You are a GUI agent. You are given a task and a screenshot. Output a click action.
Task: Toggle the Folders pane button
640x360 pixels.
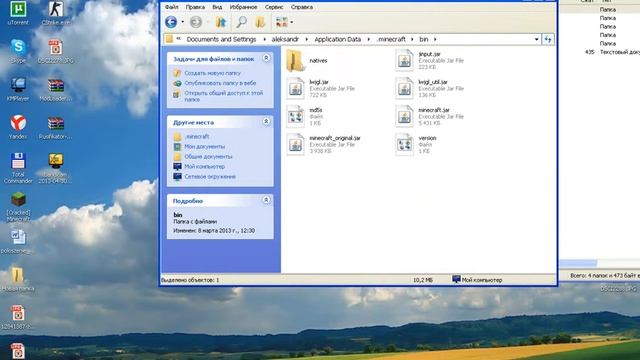coord(260,22)
